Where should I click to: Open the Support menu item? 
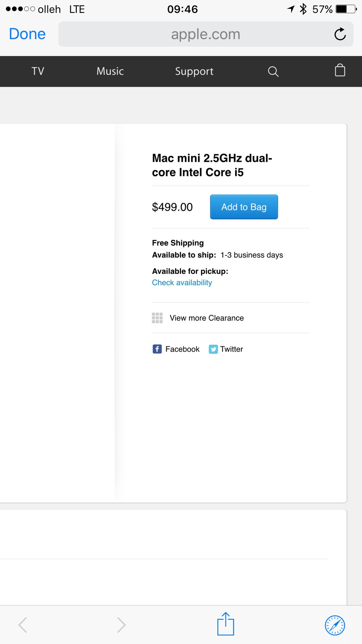click(x=194, y=71)
